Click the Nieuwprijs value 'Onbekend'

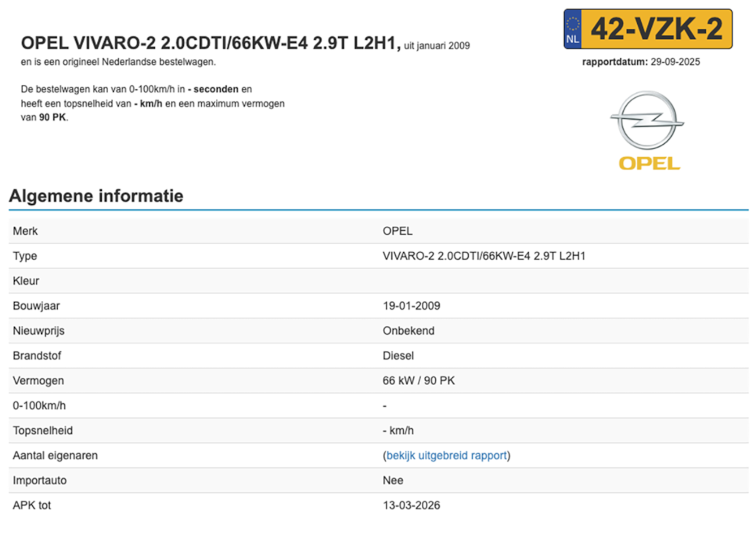[x=408, y=330]
